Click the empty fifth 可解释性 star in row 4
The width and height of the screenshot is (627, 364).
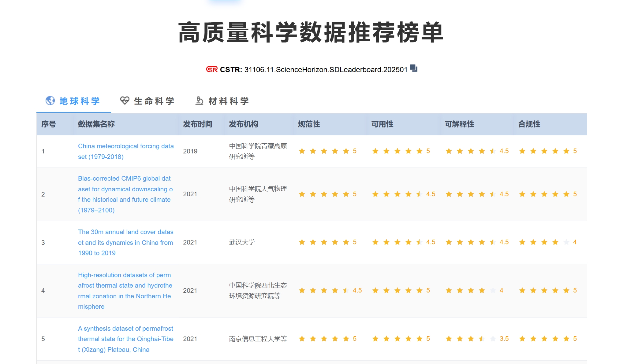493,290
